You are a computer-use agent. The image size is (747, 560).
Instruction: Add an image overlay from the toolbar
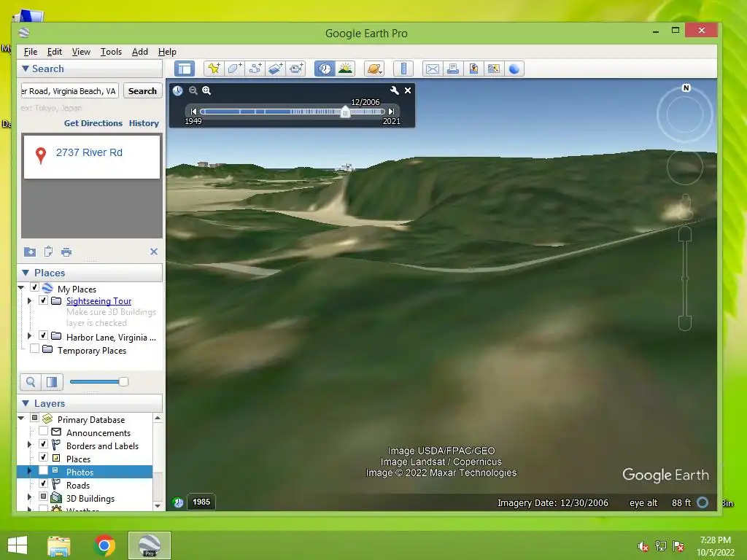point(275,69)
